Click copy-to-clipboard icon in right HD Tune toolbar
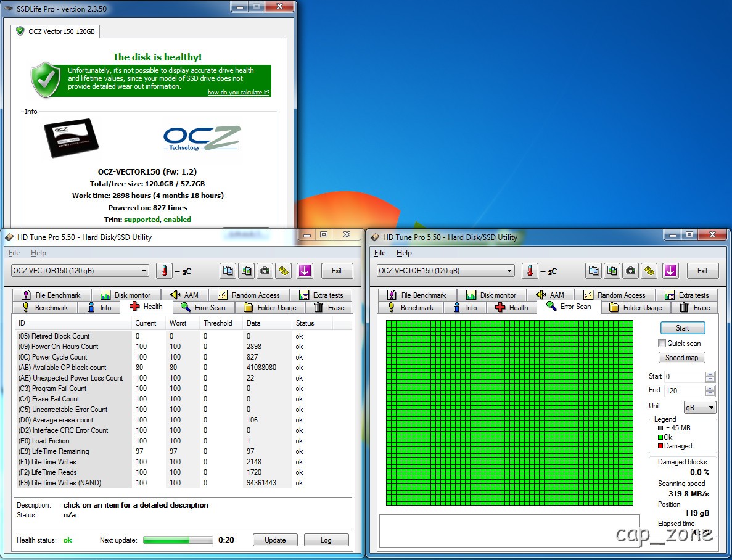The height and width of the screenshot is (560, 732). pyautogui.click(x=593, y=271)
